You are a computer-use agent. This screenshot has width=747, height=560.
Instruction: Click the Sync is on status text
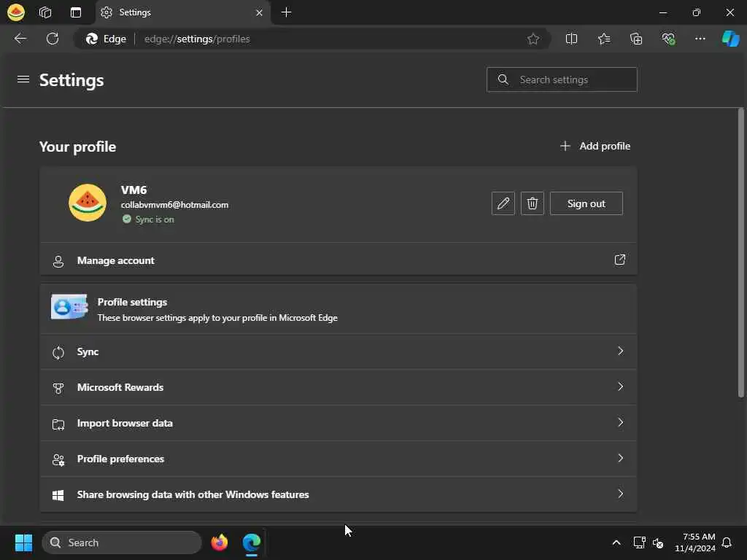pyautogui.click(x=155, y=219)
